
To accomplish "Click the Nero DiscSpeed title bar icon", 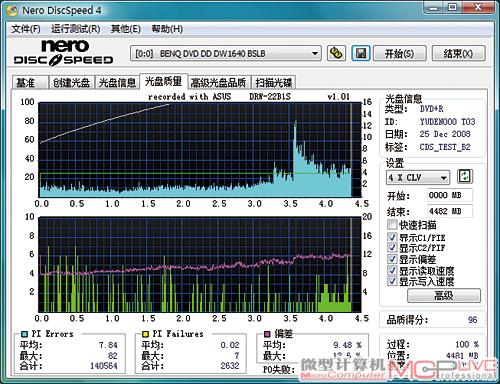I will 12,10.
